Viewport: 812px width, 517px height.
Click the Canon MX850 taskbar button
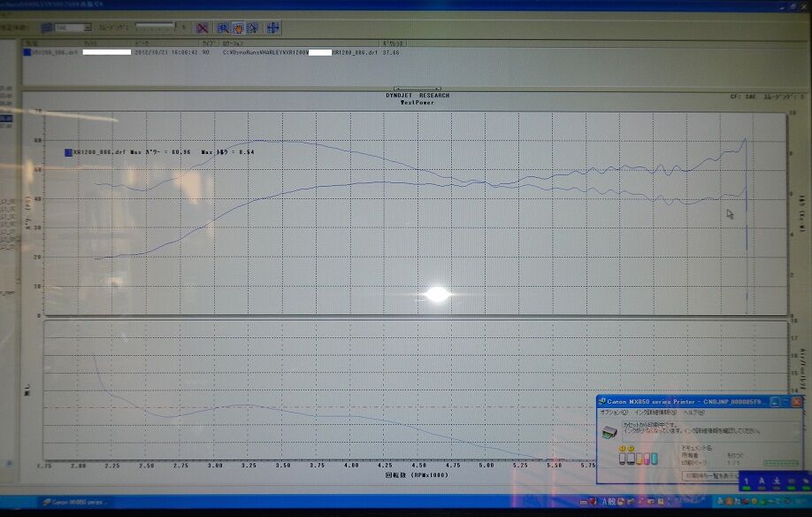74,502
